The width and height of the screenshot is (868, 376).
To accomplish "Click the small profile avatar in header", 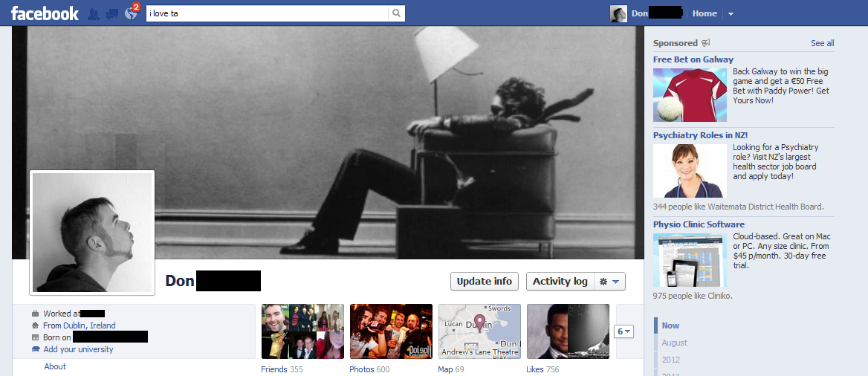I will pos(618,13).
